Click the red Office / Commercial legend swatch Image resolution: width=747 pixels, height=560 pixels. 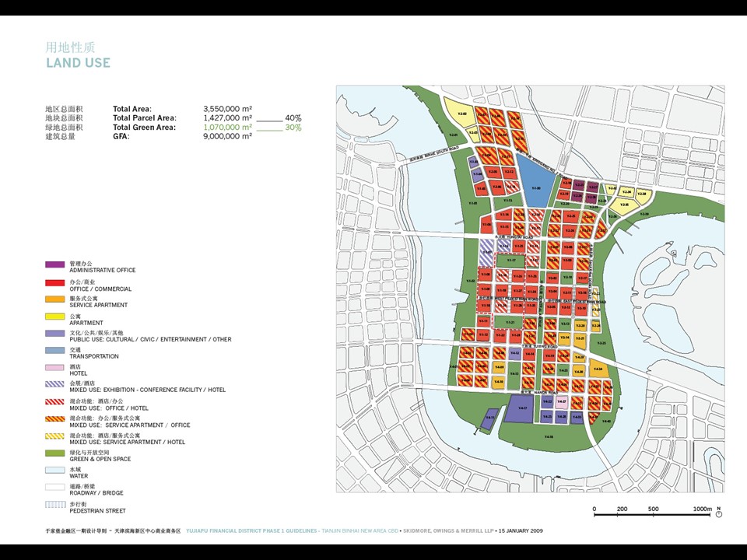[x=54, y=282]
